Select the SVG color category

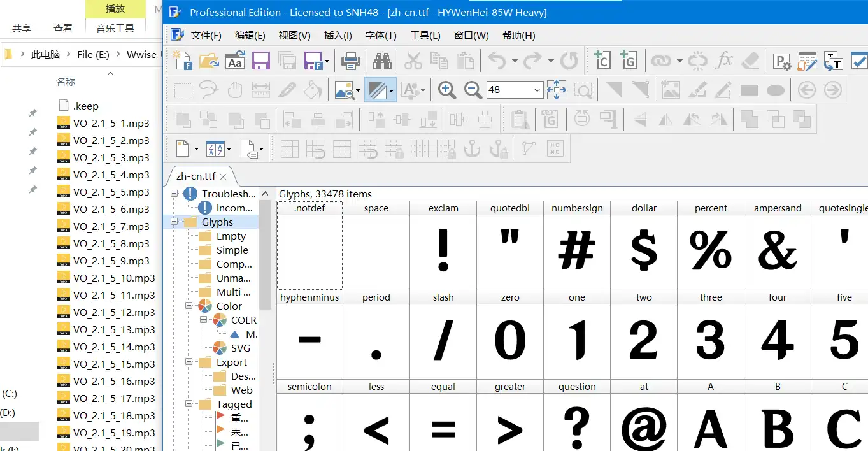pos(240,348)
